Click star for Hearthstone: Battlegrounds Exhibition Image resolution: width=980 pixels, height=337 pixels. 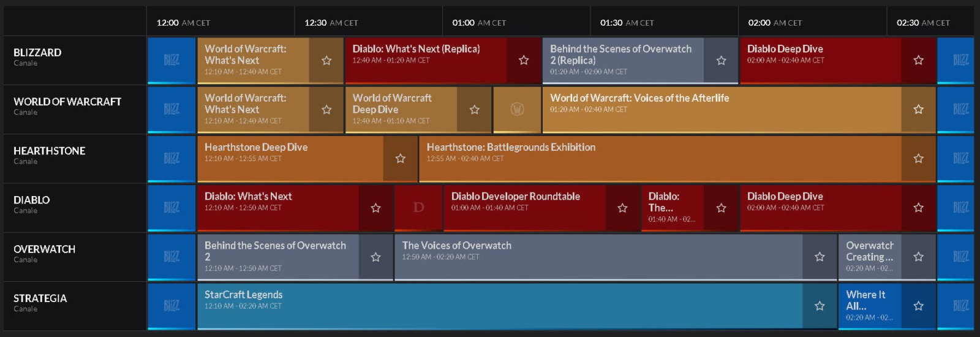pyautogui.click(x=918, y=159)
